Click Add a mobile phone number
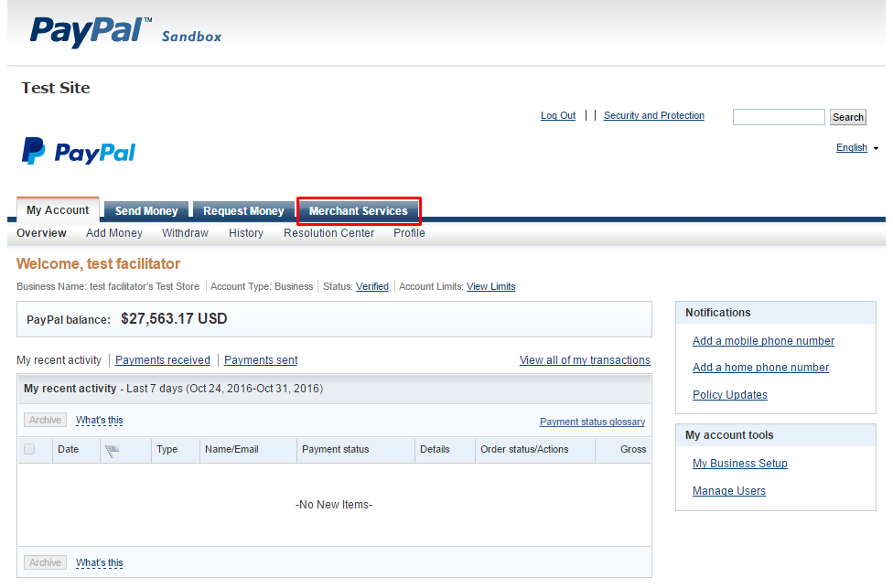893x588 pixels. pyautogui.click(x=763, y=341)
